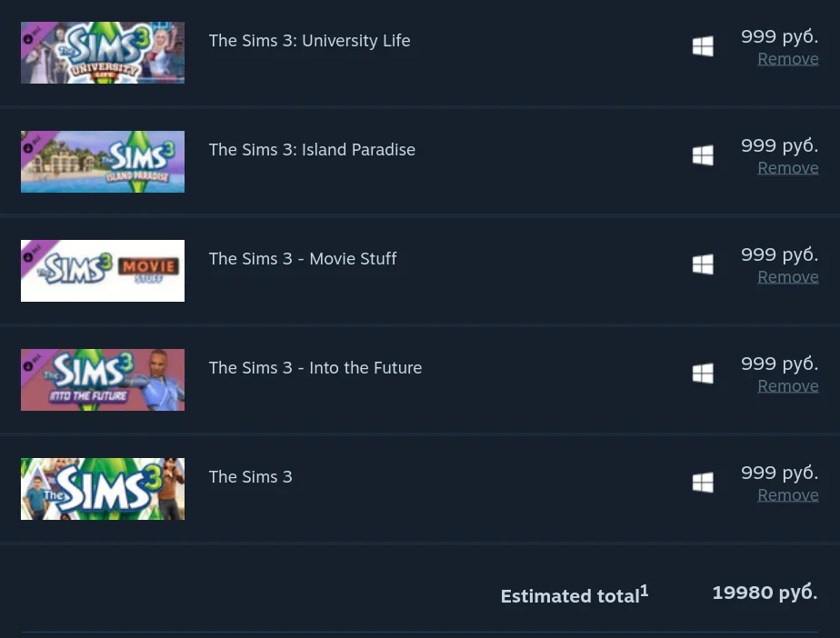
Task: Remove The Sims 3: Island Paradise
Action: tap(787, 168)
